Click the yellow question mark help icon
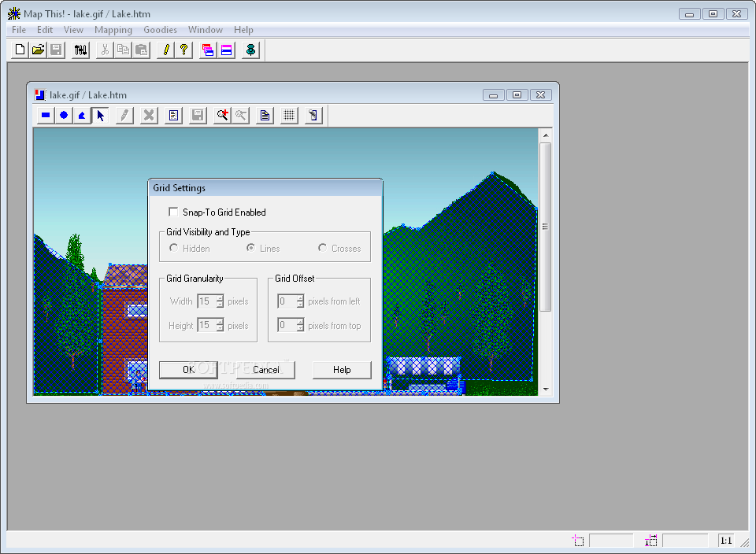The width and height of the screenshot is (756, 554). click(x=183, y=50)
